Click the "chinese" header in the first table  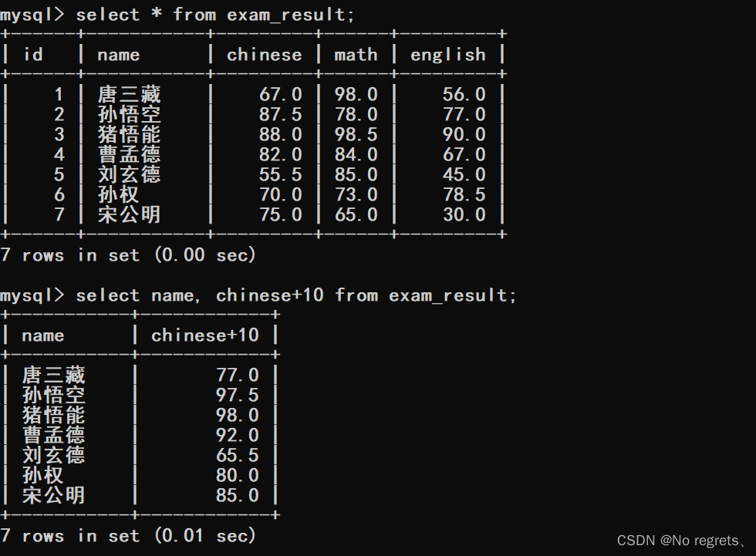(x=264, y=55)
